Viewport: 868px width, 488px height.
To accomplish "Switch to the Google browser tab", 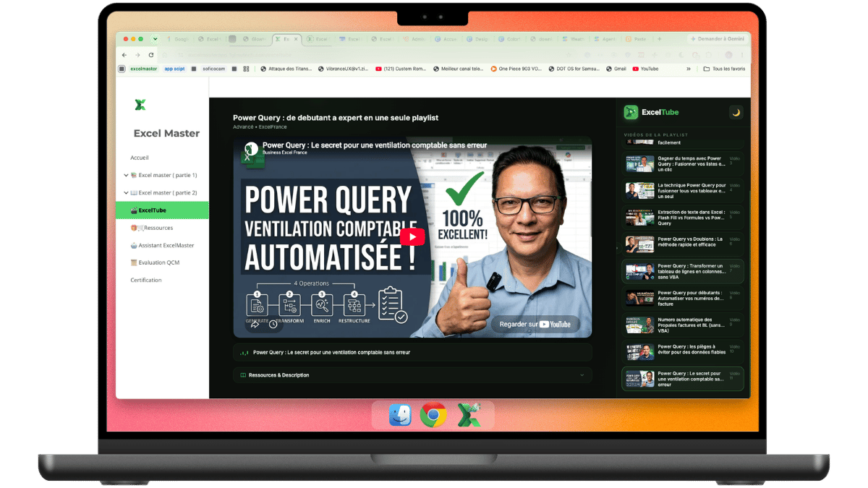I will point(176,39).
